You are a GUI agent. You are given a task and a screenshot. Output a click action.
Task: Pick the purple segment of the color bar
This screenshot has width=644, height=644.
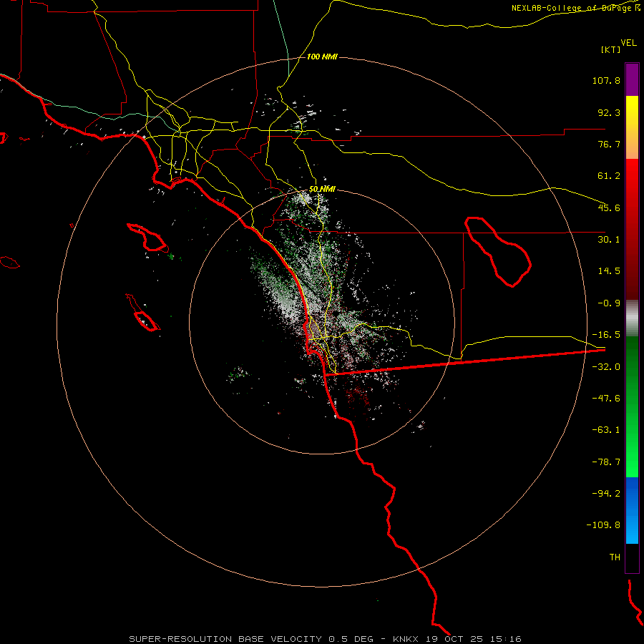632,79
